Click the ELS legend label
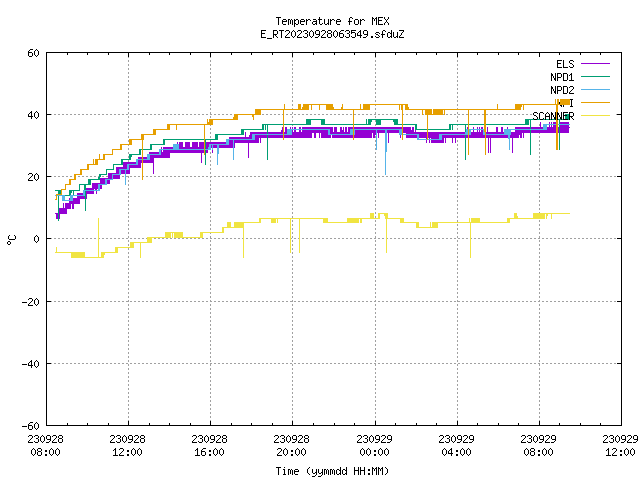 565,64
